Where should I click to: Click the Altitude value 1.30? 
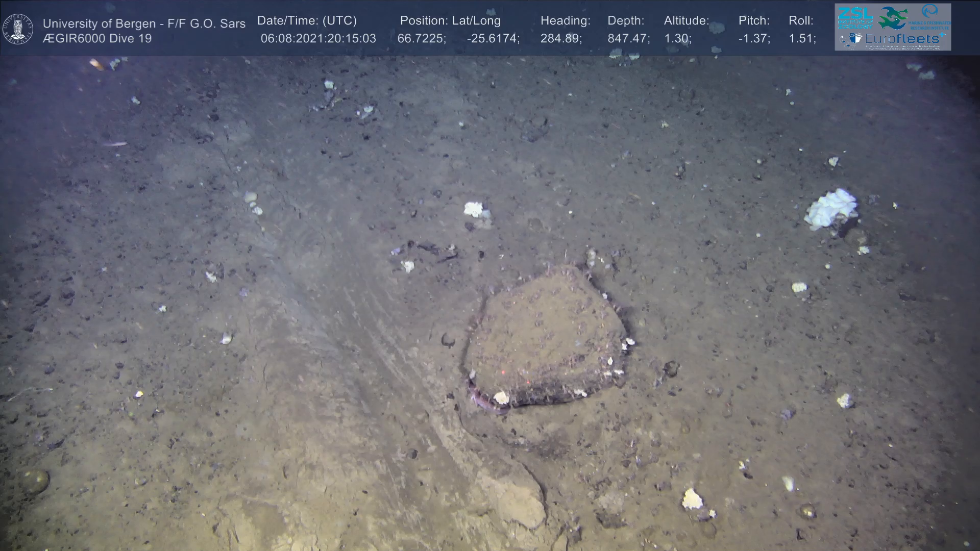coord(677,39)
